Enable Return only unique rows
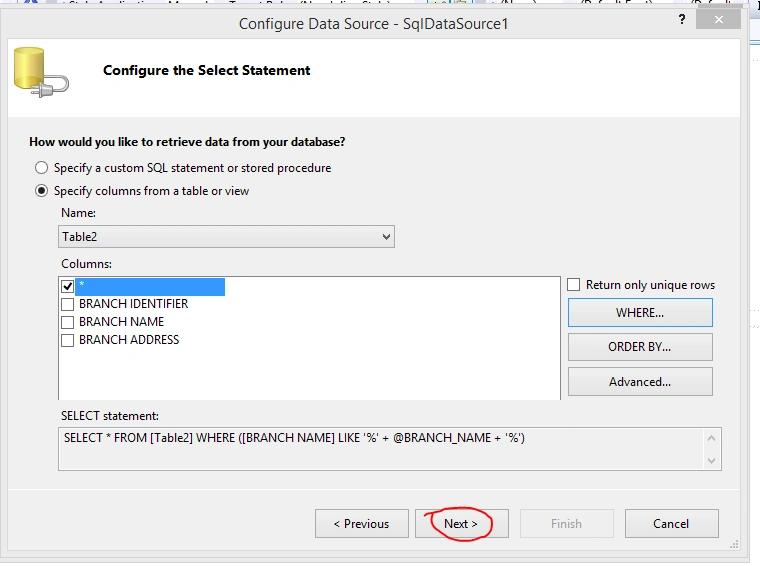Screen dimensions: 760x566 573,284
